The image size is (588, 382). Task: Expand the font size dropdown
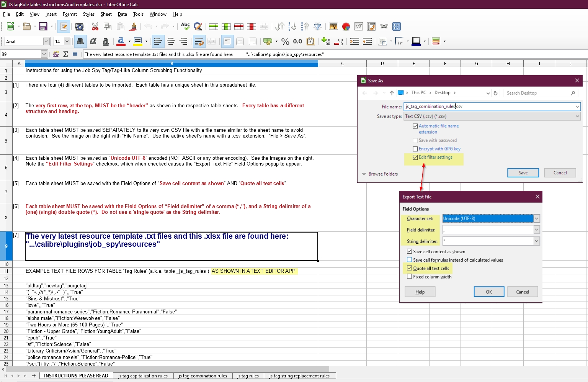pyautogui.click(x=67, y=41)
